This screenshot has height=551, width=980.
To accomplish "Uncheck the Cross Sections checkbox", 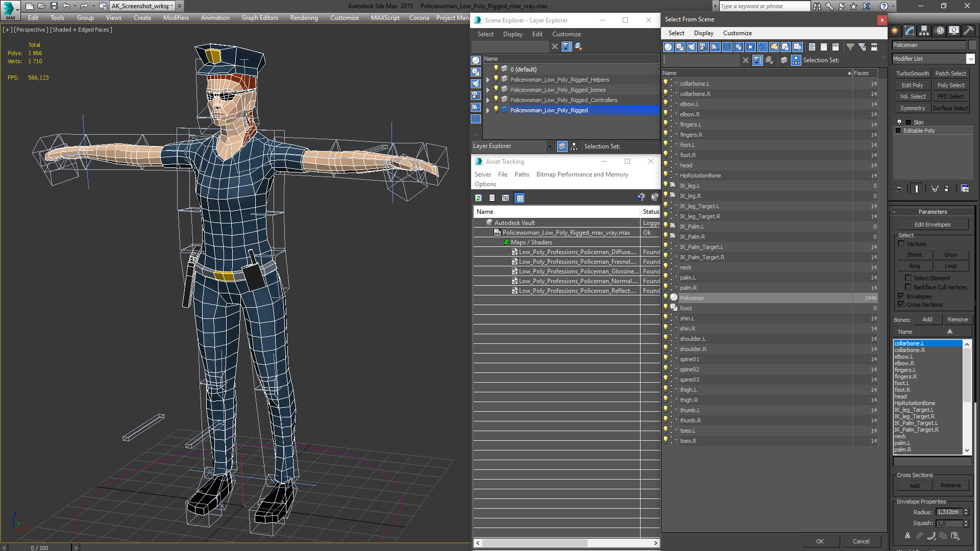I will coord(901,305).
